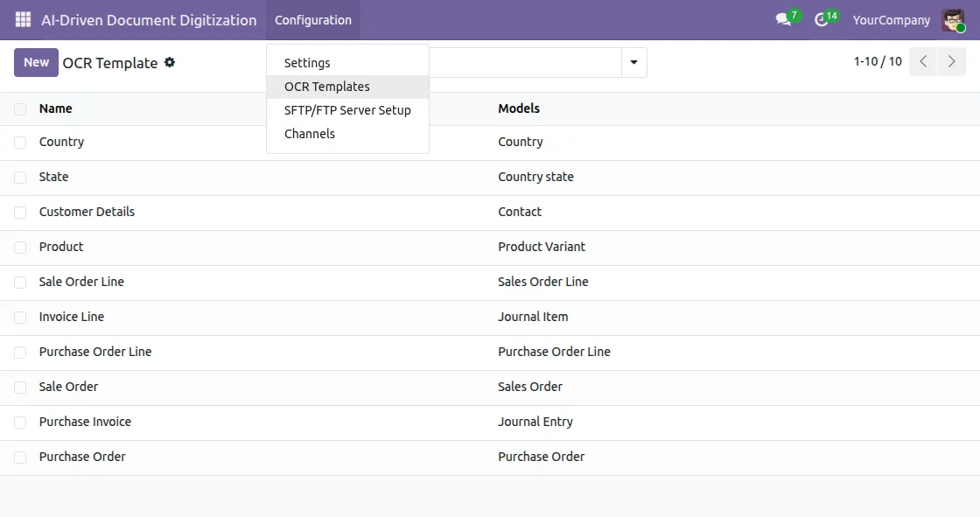Open the activities clock icon

pos(823,20)
